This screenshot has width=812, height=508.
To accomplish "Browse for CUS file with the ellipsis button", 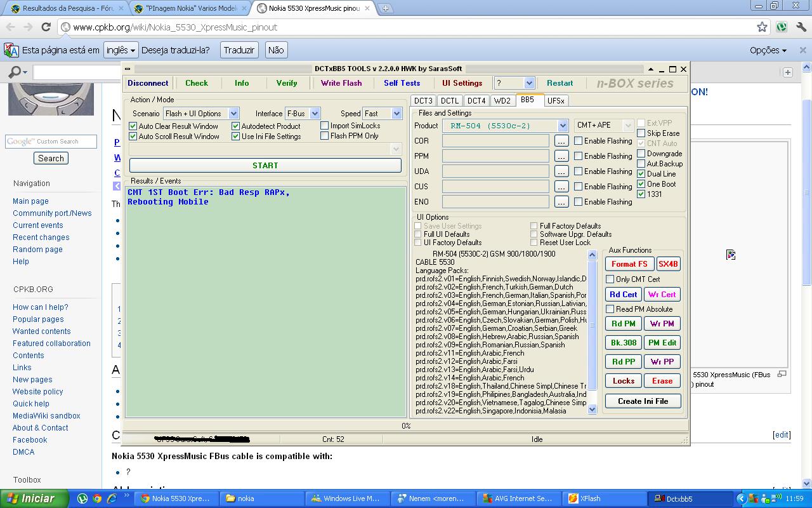I will (561, 187).
